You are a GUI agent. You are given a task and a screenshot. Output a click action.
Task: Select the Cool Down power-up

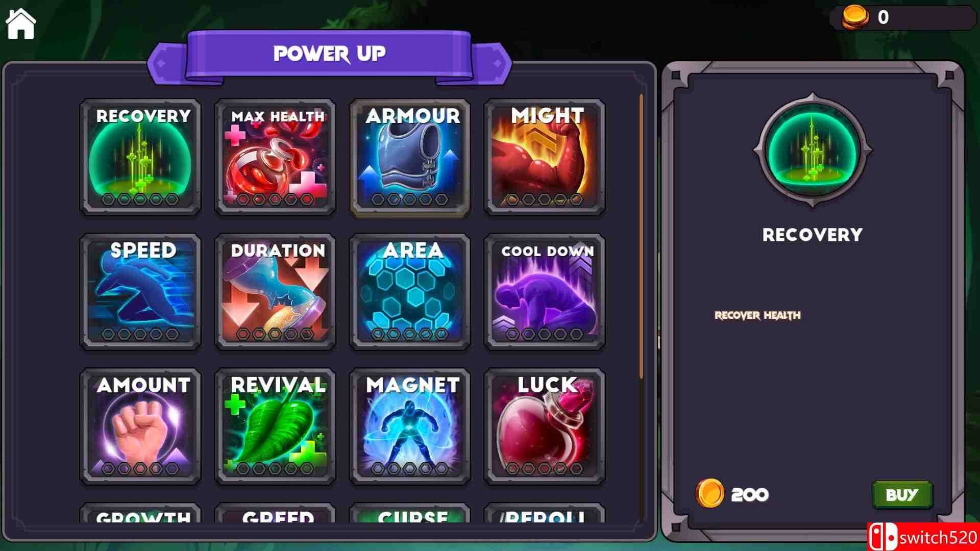(x=545, y=291)
